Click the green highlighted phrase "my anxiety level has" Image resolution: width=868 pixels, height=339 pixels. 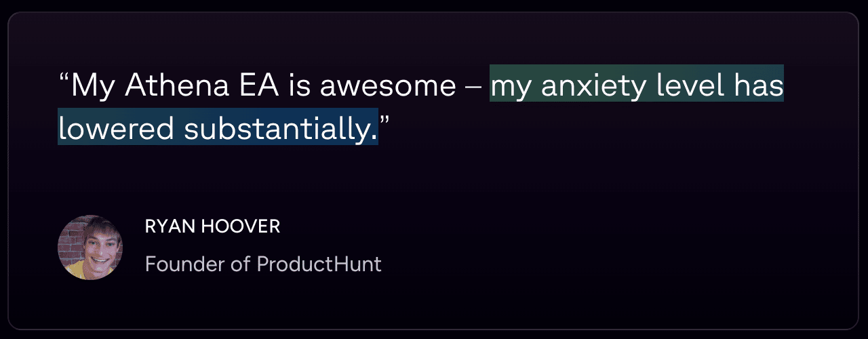click(637, 86)
